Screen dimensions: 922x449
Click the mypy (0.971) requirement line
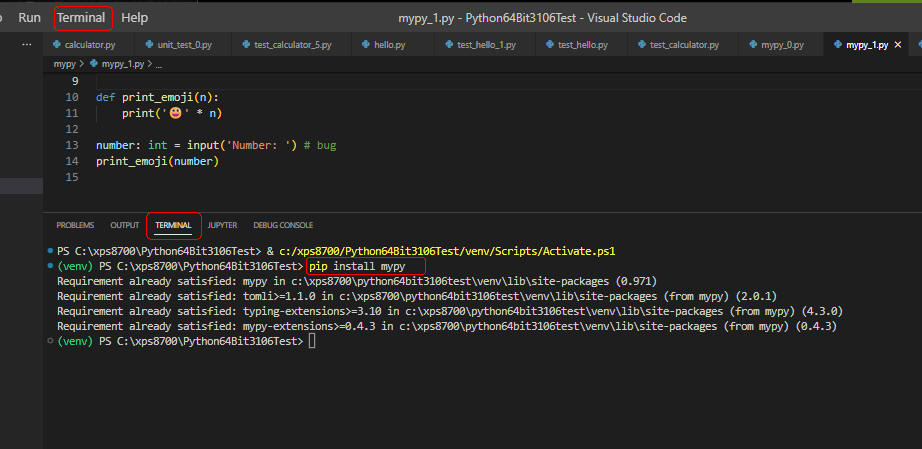(x=357, y=281)
